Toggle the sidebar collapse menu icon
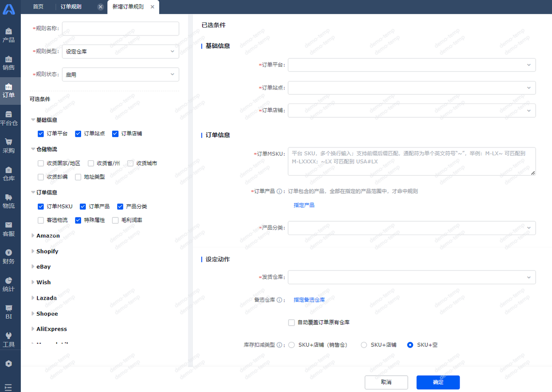This screenshot has height=392, width=552. click(9, 387)
